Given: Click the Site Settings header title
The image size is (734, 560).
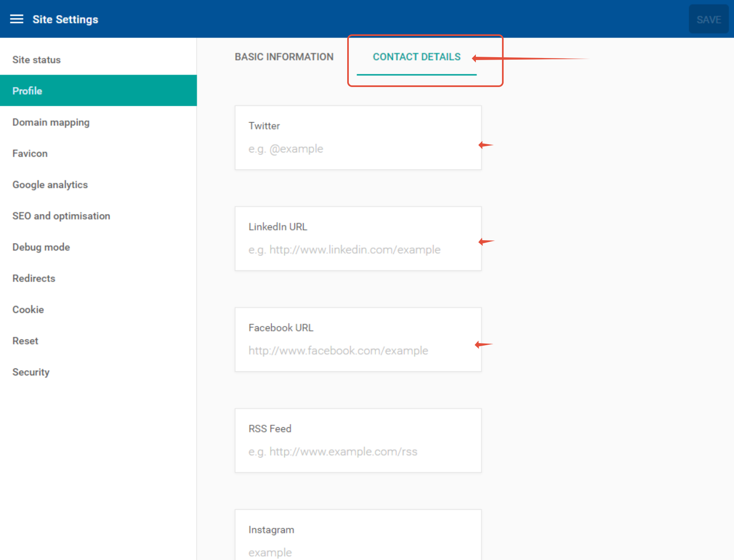Looking at the screenshot, I should [65, 19].
